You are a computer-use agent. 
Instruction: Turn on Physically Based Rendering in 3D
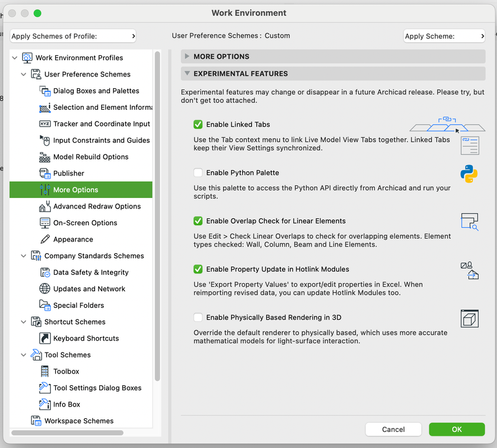(x=198, y=318)
